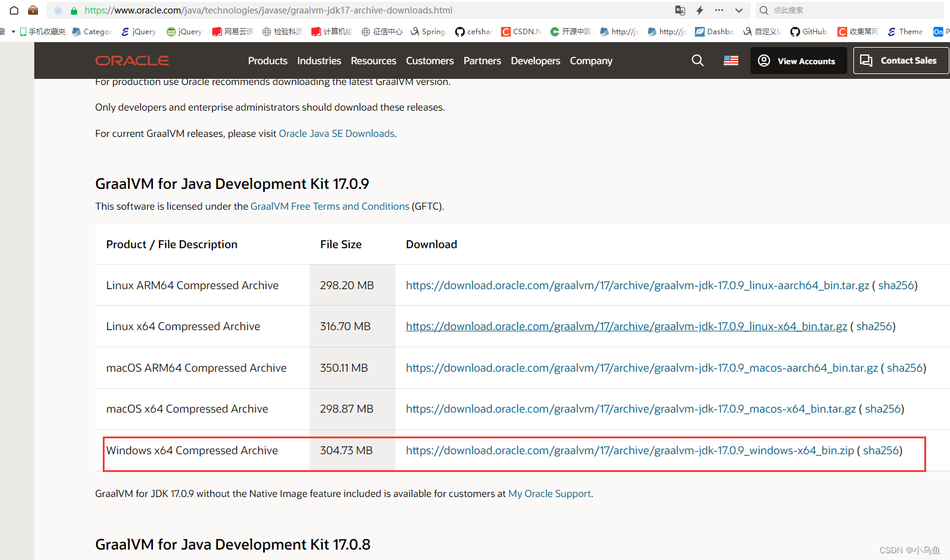The width and height of the screenshot is (950, 560).
Task: Open sha256 for macOS x64 archive
Action: click(883, 409)
